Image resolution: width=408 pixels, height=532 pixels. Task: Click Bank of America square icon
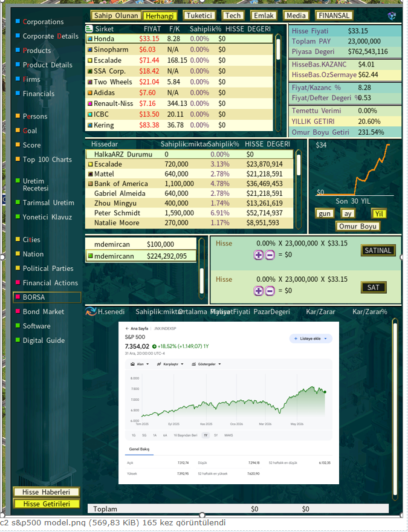(x=91, y=184)
